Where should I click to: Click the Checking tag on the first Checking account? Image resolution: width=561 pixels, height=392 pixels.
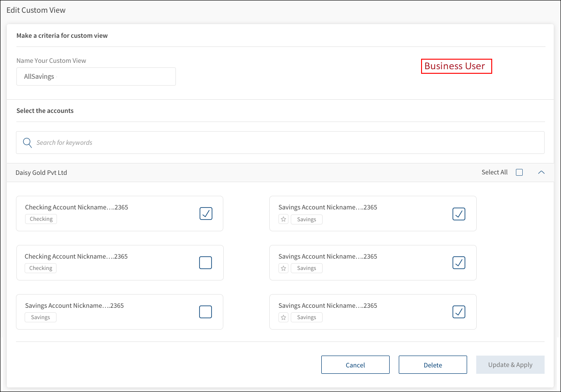click(41, 219)
